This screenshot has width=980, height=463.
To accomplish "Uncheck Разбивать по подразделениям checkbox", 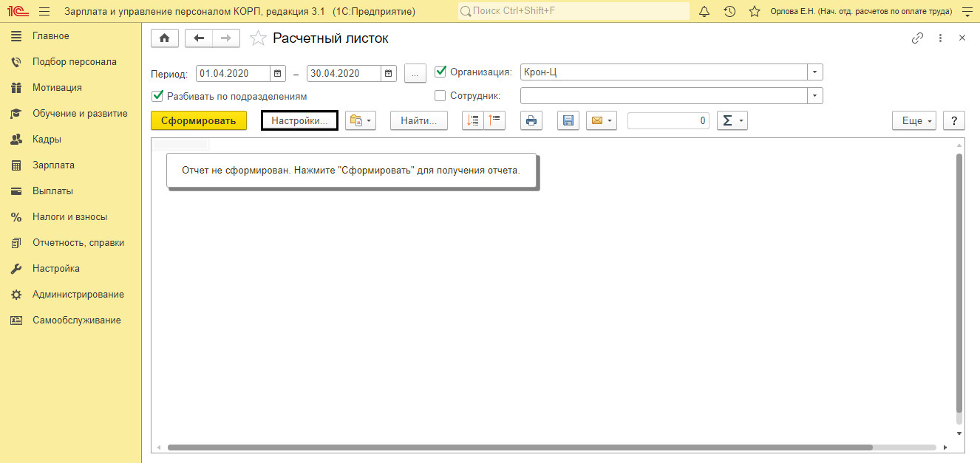I will tap(157, 96).
